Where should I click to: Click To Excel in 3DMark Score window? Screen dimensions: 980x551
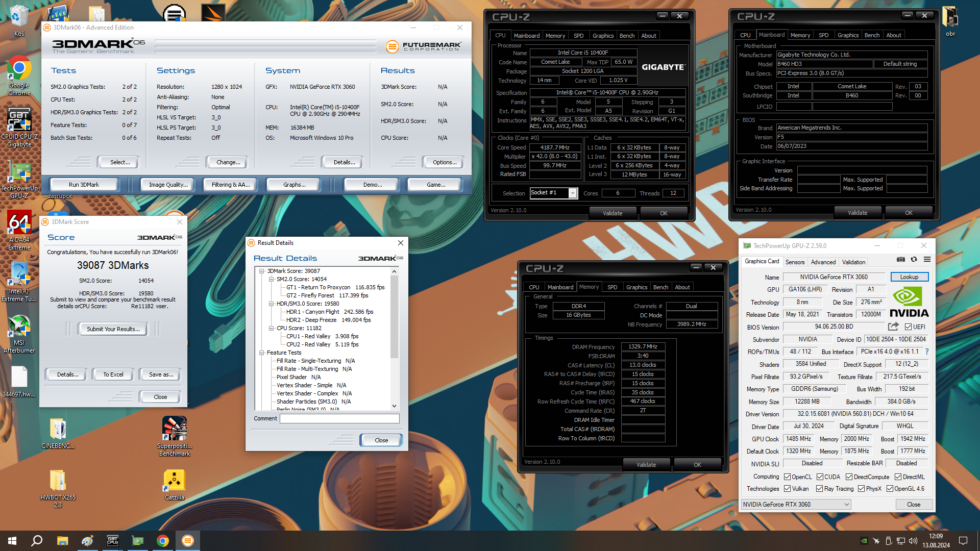tap(113, 374)
